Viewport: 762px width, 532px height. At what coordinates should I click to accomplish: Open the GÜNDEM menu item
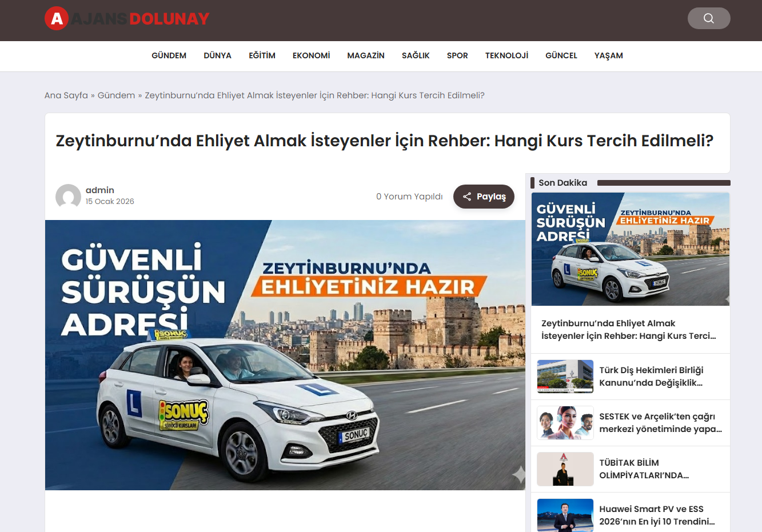(169, 55)
